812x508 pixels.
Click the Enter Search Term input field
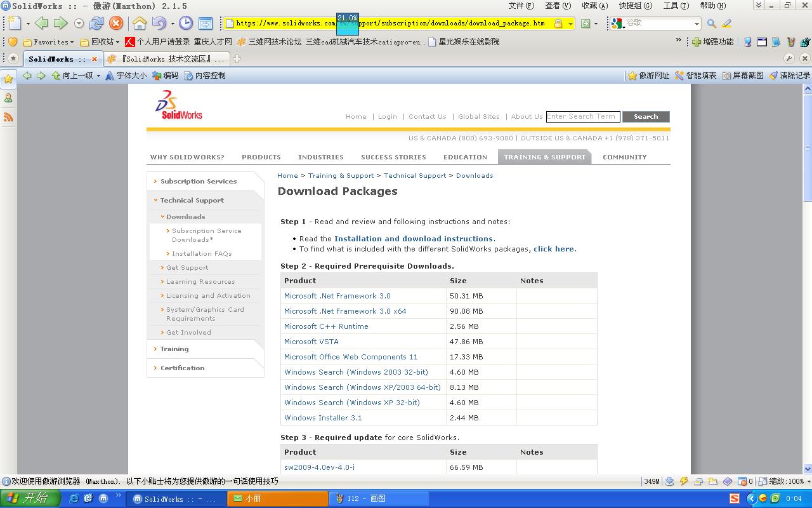[583, 117]
